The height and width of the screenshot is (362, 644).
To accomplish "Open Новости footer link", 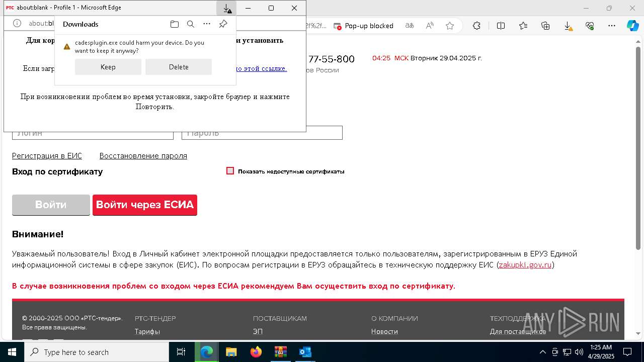I will (384, 331).
